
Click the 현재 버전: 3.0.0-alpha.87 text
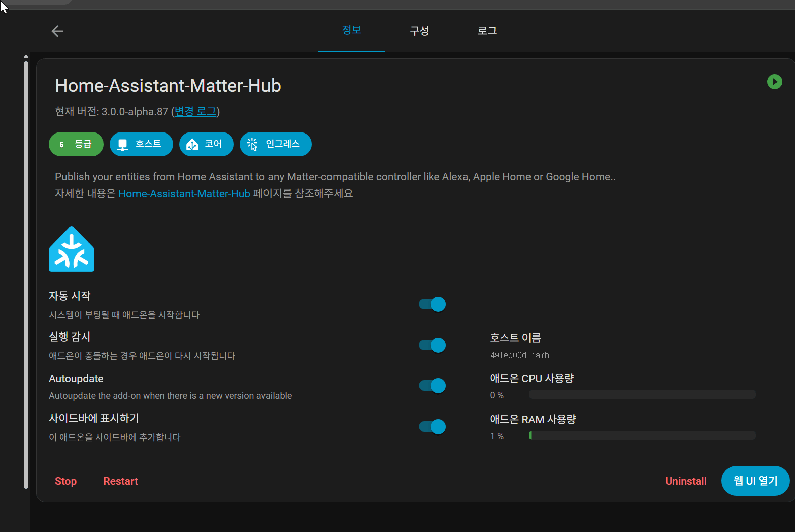111,111
